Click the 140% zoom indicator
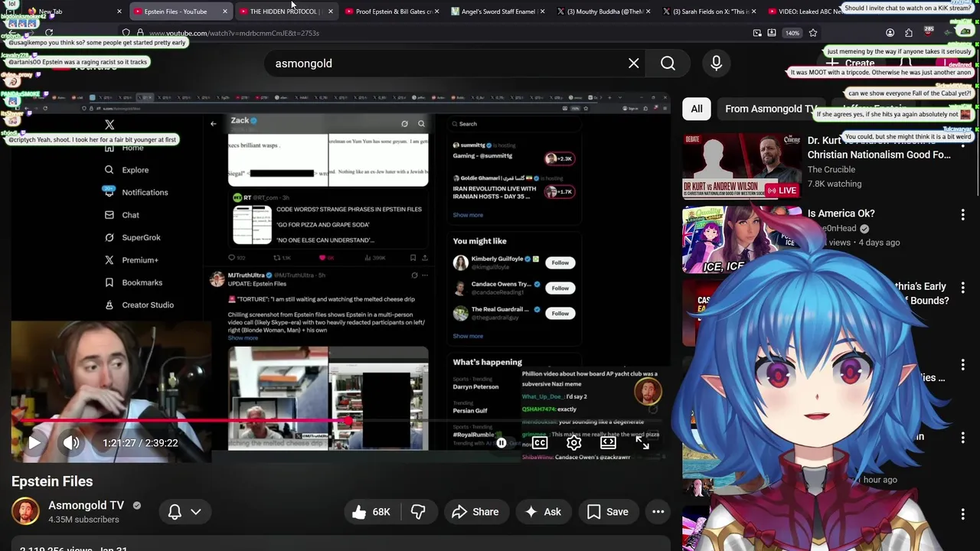 pyautogui.click(x=792, y=33)
